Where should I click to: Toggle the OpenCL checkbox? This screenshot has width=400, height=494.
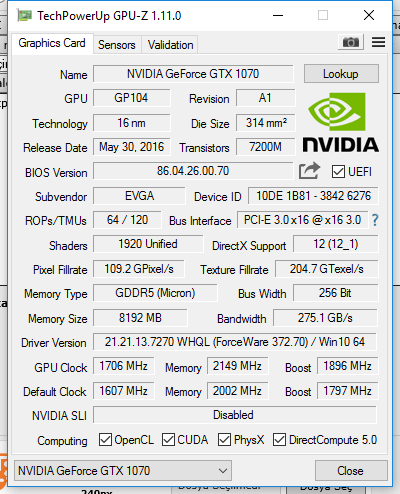point(105,440)
